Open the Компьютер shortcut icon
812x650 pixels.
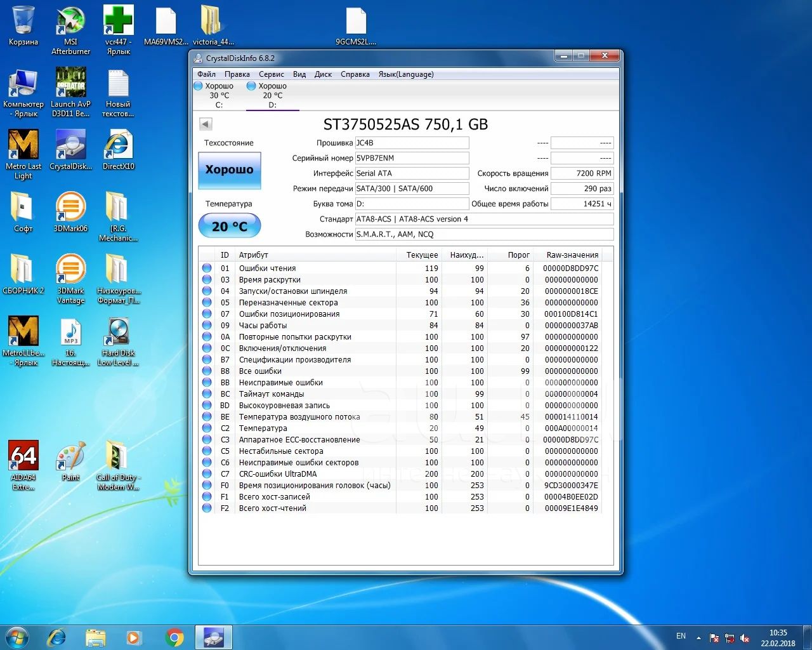(23, 92)
